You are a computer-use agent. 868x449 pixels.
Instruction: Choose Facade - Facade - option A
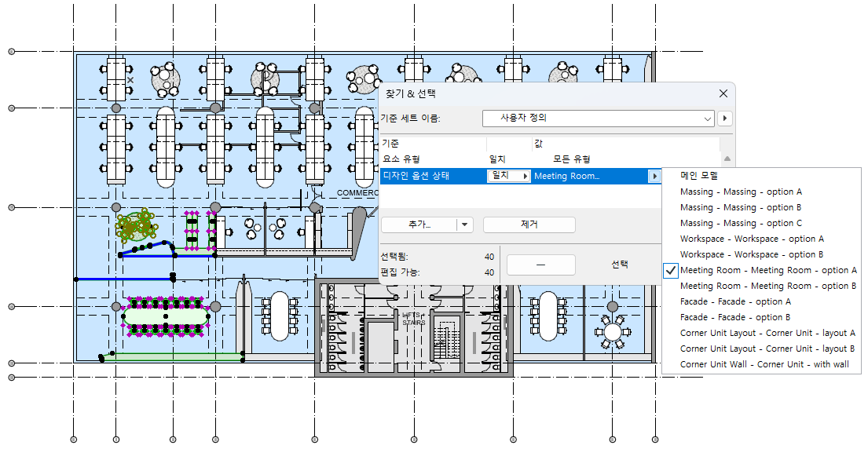click(761, 301)
